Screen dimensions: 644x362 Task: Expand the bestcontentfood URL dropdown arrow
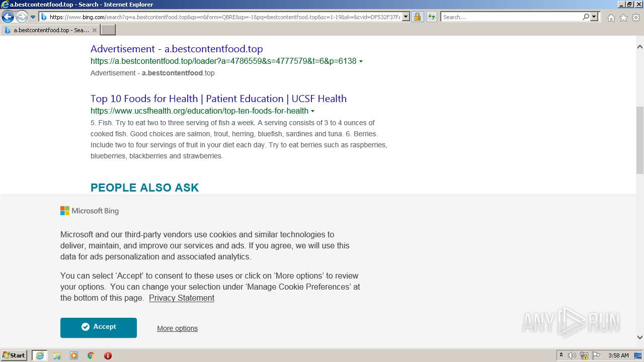pos(361,61)
